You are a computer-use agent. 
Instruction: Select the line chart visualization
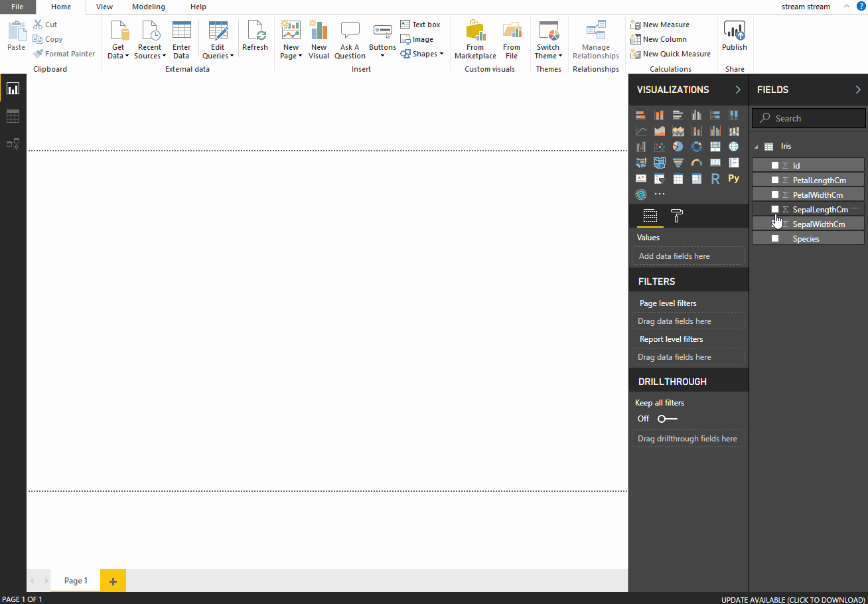click(x=640, y=131)
